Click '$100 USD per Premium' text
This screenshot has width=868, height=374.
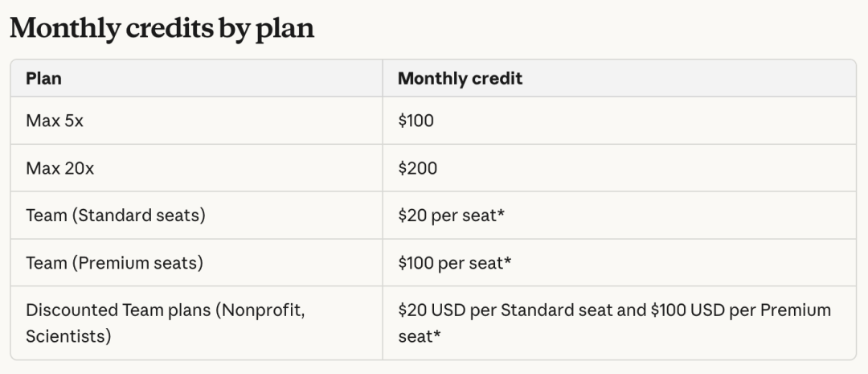[741, 310]
